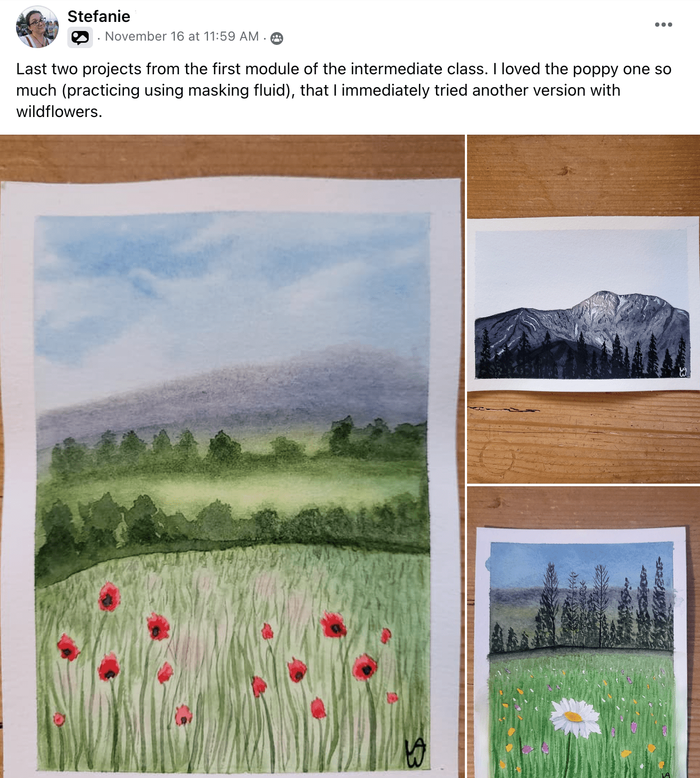This screenshot has width=700, height=778.
Task: Open the large poppy field painting photo
Action: 232,456
